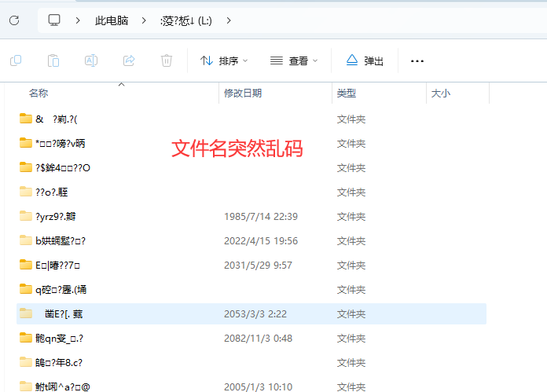Open the 此电脑 breadcrumb segment

click(x=112, y=21)
